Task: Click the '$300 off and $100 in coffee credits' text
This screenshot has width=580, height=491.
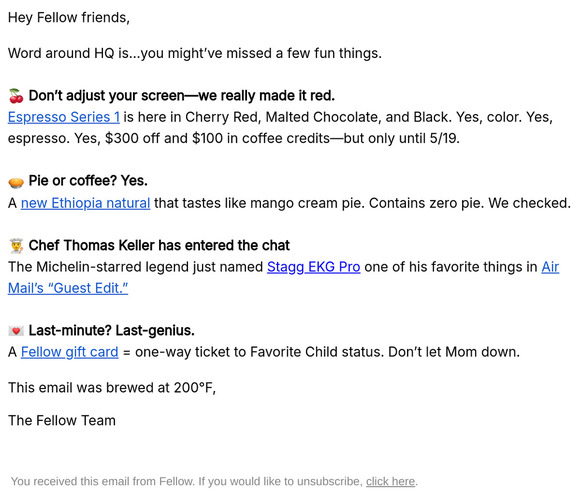Action: point(218,138)
